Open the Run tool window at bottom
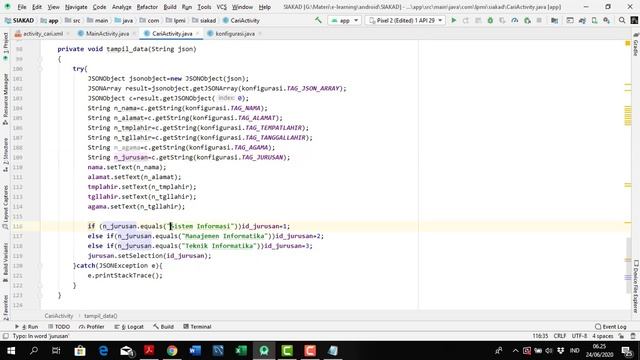 (27, 327)
